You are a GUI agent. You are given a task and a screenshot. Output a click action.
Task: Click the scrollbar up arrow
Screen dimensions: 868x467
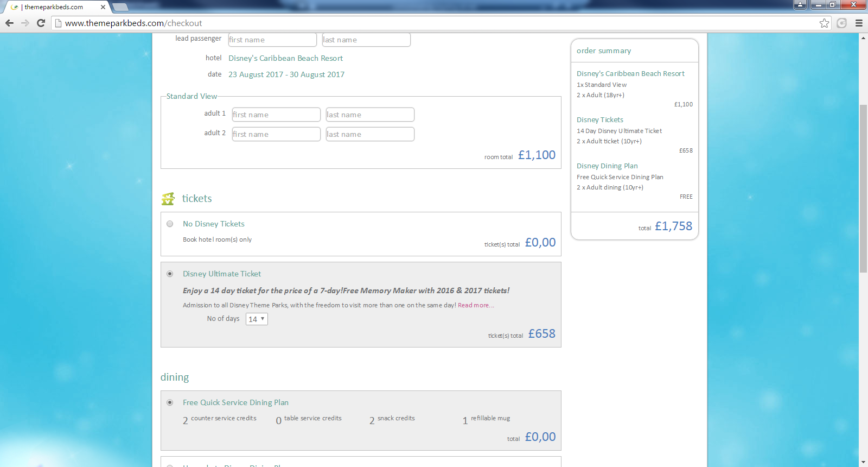(x=863, y=37)
